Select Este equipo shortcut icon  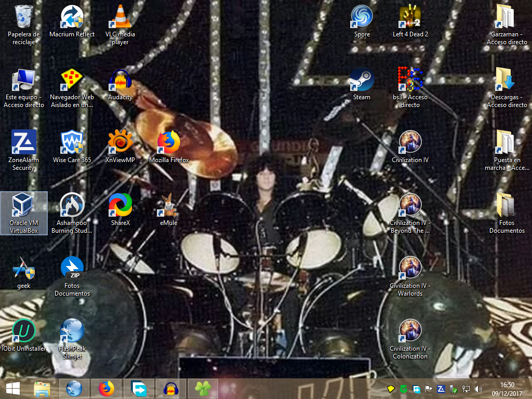pyautogui.click(x=23, y=87)
